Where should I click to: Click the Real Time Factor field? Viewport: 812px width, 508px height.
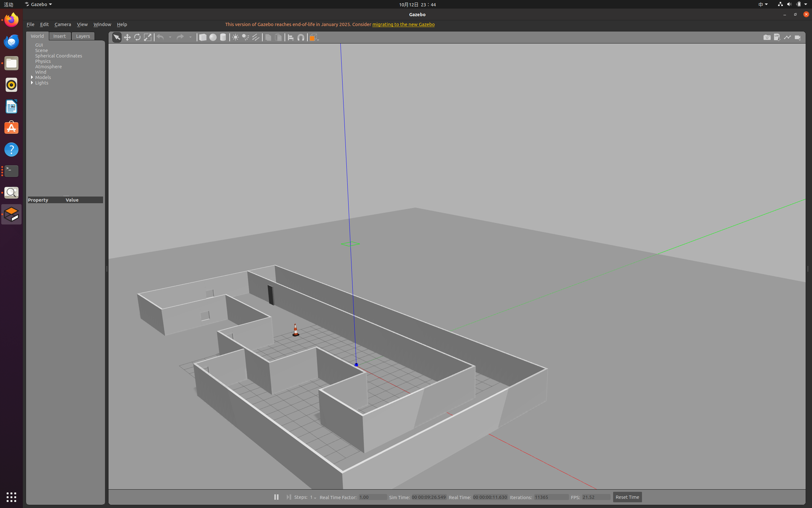372,497
